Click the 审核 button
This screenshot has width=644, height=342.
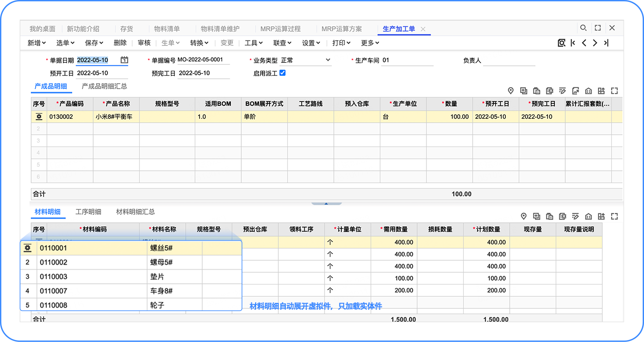point(144,43)
